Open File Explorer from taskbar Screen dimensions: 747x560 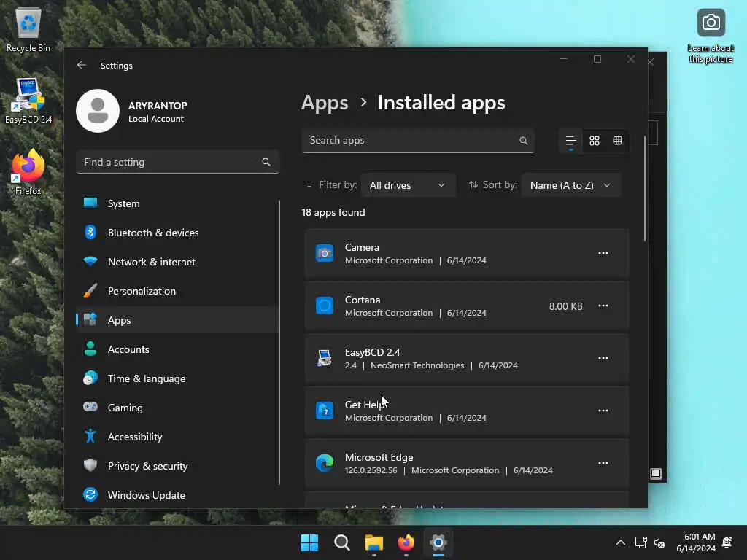(374, 542)
